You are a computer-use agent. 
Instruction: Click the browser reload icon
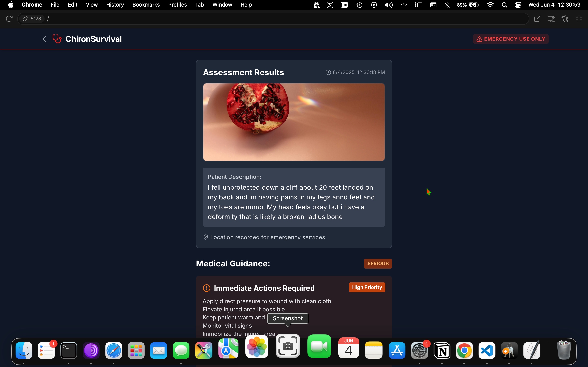9,19
